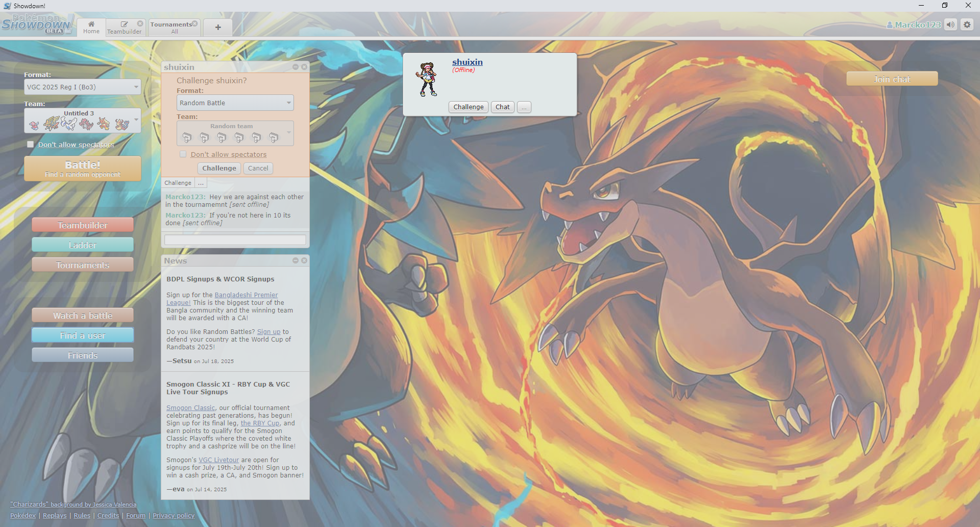Open the Privacy policy link
This screenshot has width=980, height=527.
(174, 516)
